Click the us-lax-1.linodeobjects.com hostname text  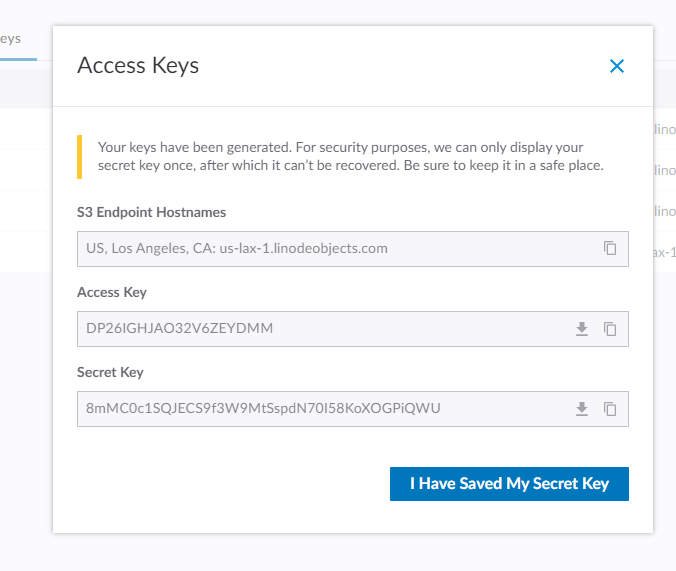pos(303,248)
